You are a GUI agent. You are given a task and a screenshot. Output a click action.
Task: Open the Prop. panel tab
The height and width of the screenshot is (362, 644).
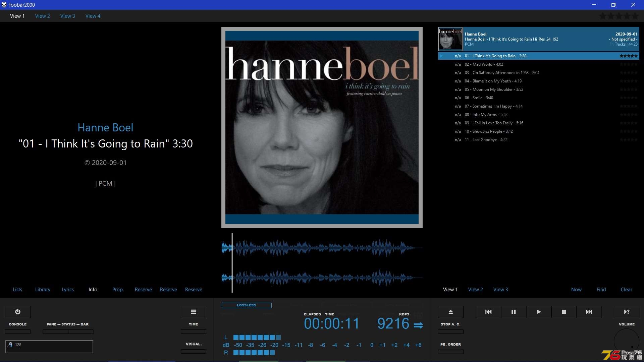pos(118,289)
